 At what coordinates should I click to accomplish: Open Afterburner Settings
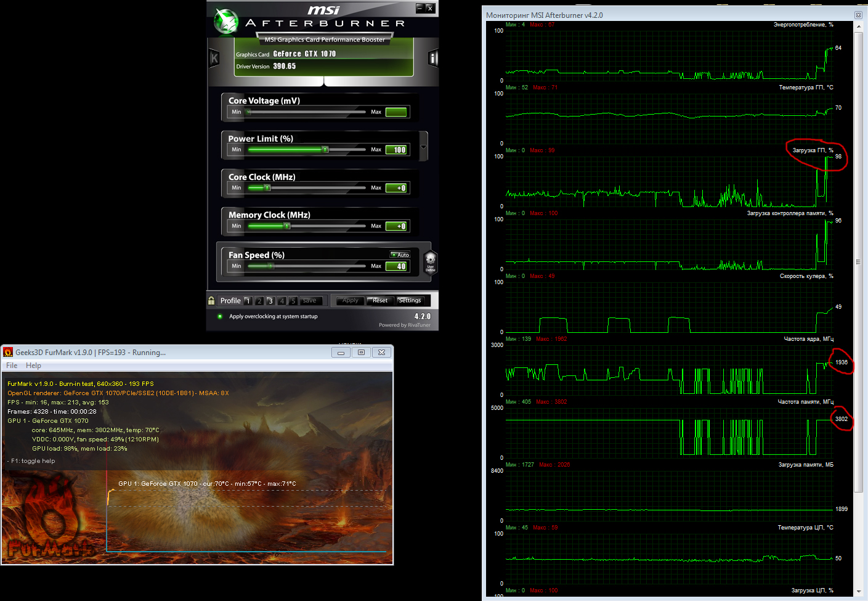(410, 301)
